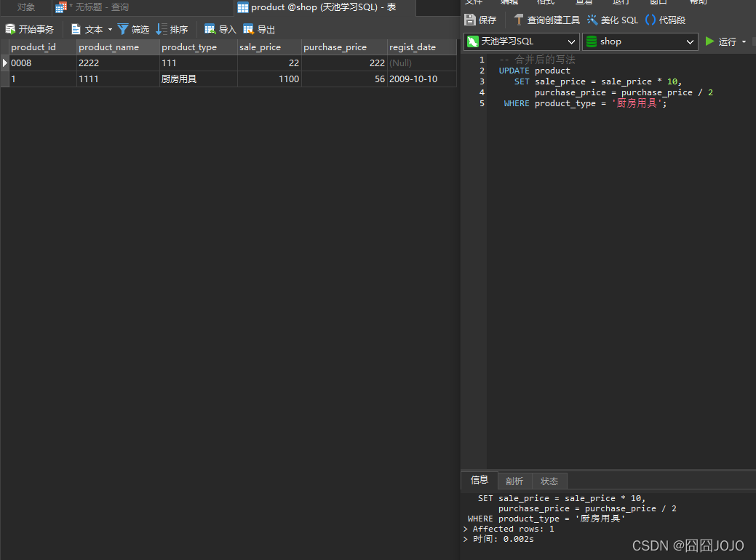
Task: Click the sale_price column header
Action: (269, 47)
